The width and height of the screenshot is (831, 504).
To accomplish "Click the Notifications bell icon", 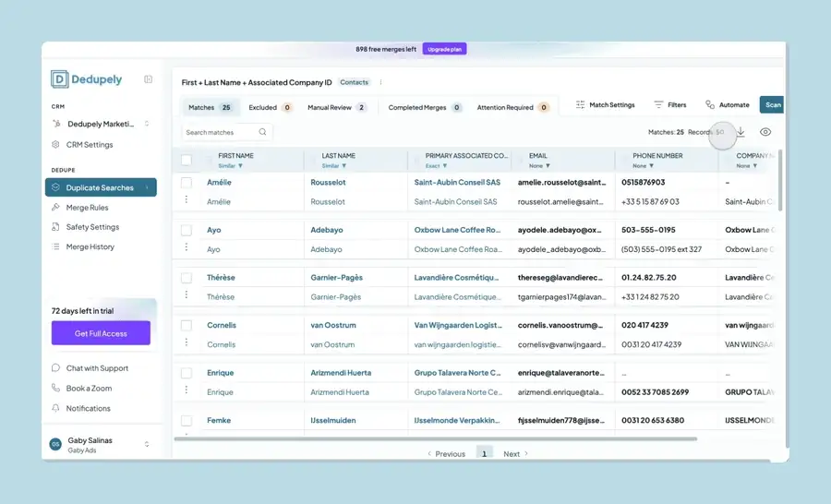I will click(55, 408).
